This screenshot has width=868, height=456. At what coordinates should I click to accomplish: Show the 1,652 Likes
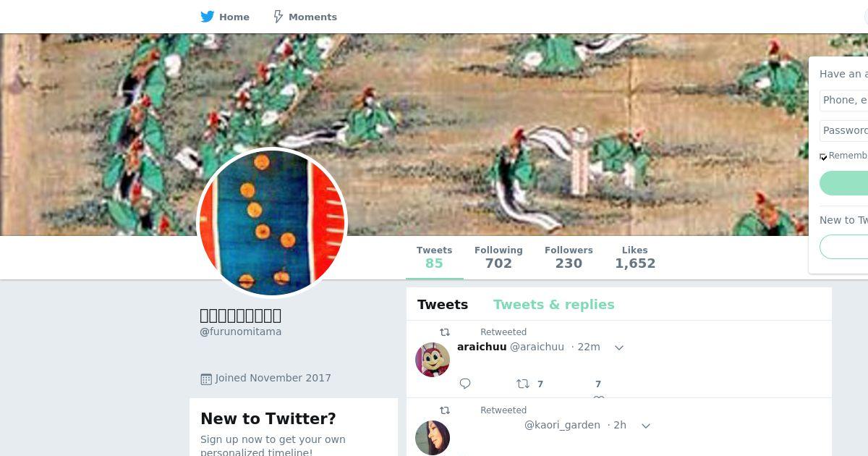[x=635, y=257]
